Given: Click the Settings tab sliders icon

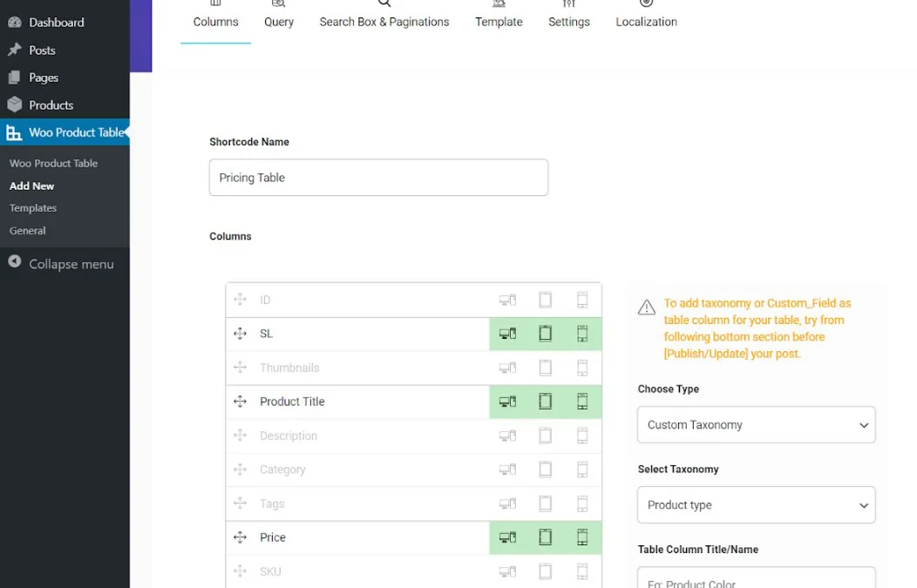Looking at the screenshot, I should [568, 5].
